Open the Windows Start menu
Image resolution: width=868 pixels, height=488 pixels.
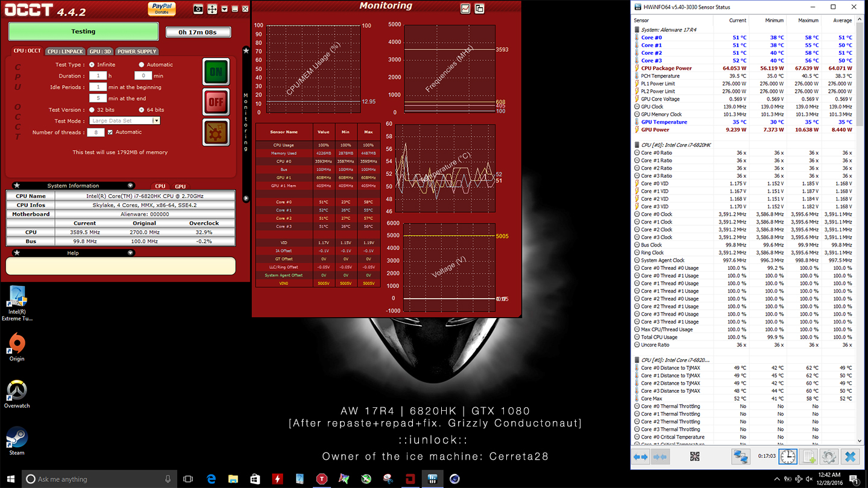(x=11, y=479)
